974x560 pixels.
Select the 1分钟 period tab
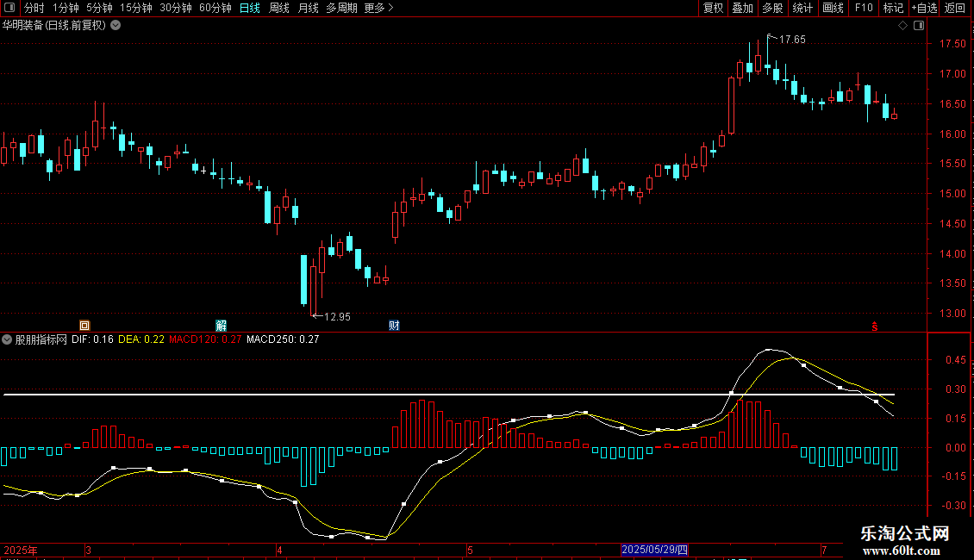click(x=66, y=8)
